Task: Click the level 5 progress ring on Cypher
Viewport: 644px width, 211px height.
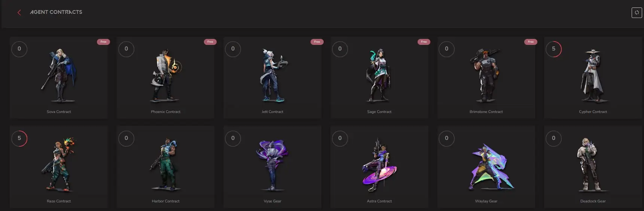Action: click(x=553, y=49)
